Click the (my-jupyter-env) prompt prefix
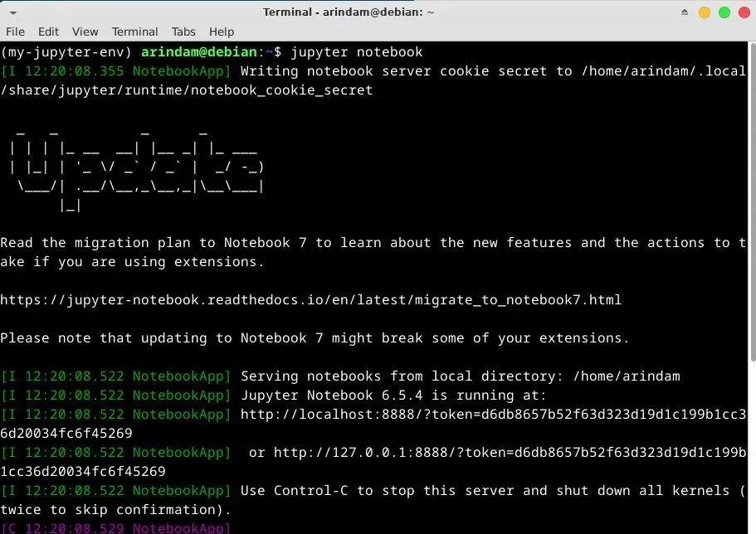756x534 pixels. tap(66, 52)
